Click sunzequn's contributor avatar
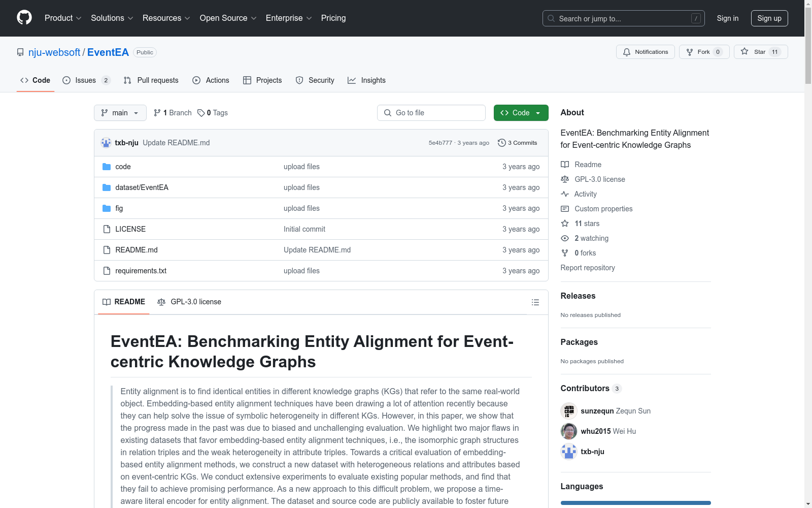This screenshot has height=508, width=812. click(x=569, y=411)
